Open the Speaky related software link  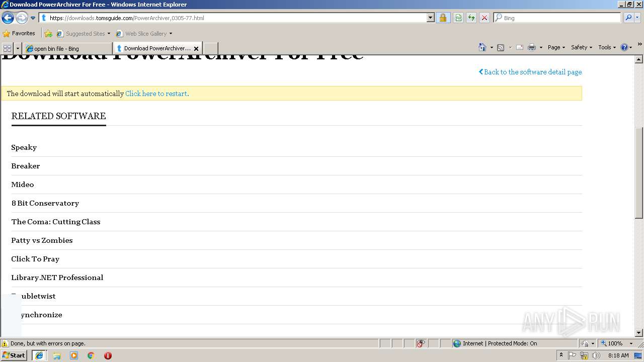click(24, 147)
